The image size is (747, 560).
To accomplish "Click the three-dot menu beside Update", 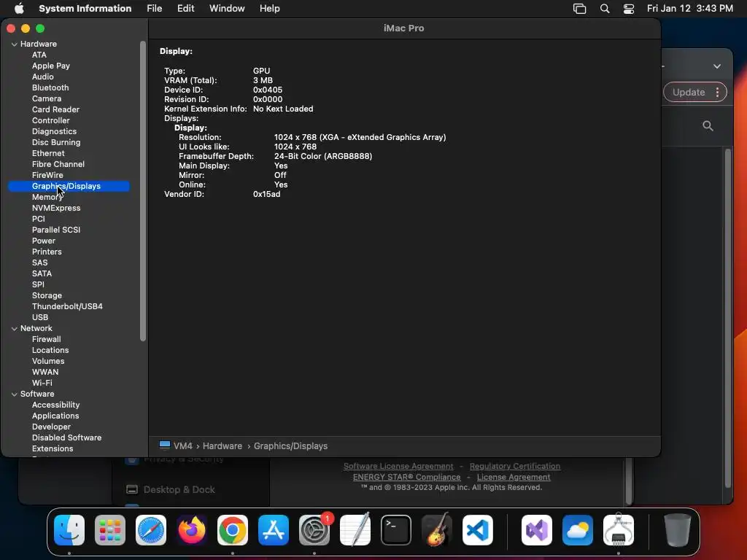I will pyautogui.click(x=718, y=93).
